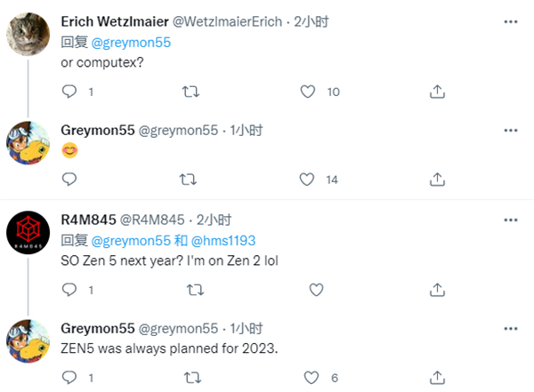Open Erich Wetzlmaier's cat profile picture
534x392 pixels.
[x=29, y=34]
